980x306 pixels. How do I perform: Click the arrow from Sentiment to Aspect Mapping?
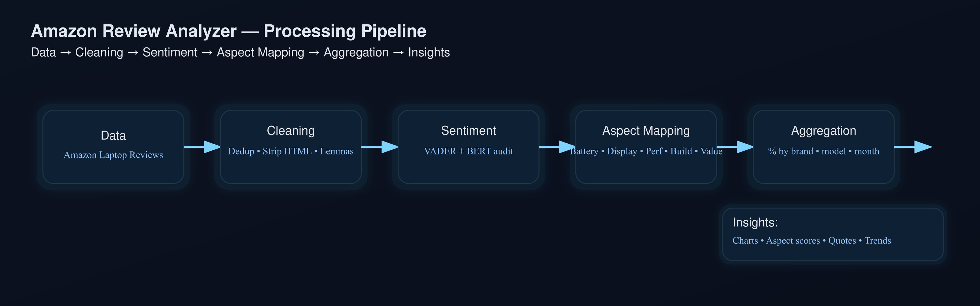pos(557,147)
